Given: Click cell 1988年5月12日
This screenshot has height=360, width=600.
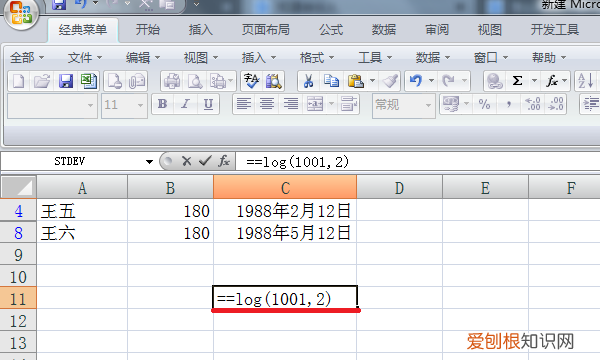Looking at the screenshot, I should (x=285, y=232).
